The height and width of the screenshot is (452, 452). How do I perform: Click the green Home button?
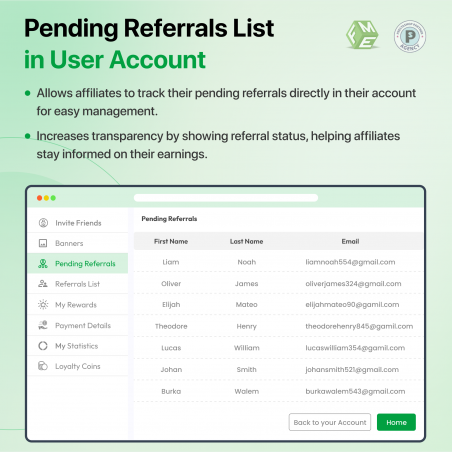coord(396,422)
